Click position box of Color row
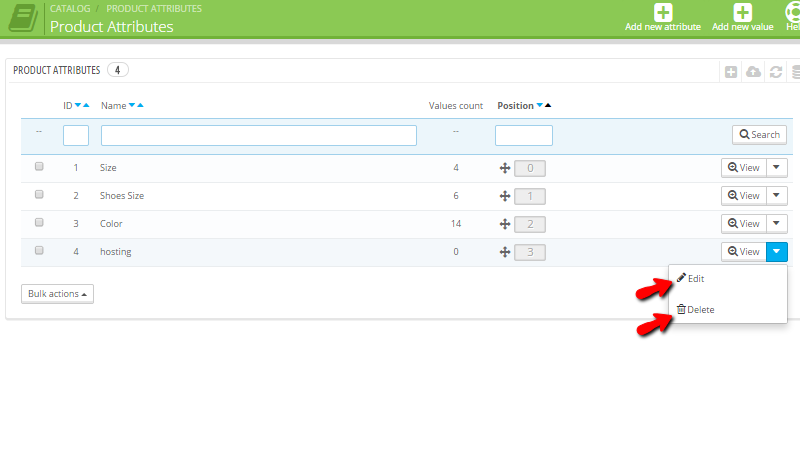Screen dimensions: 800x450 click(x=530, y=224)
